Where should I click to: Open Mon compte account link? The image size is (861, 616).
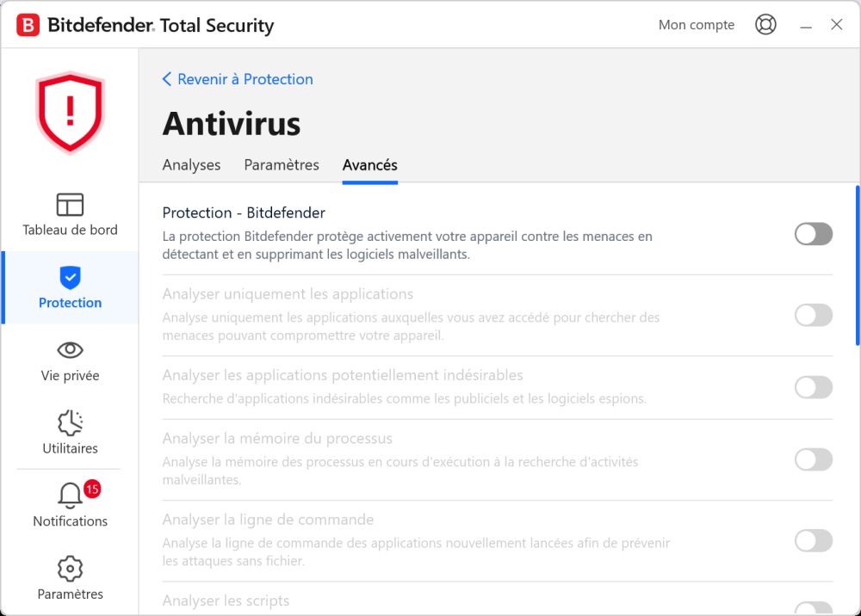696,25
